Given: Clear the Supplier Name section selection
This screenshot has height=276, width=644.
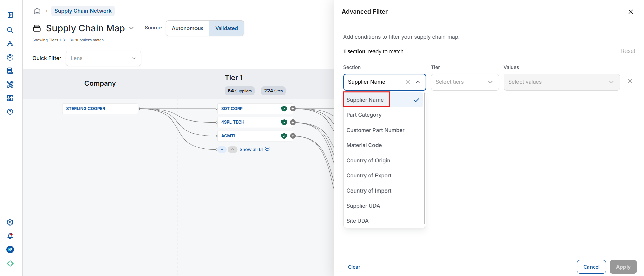Looking at the screenshot, I should pos(408,82).
